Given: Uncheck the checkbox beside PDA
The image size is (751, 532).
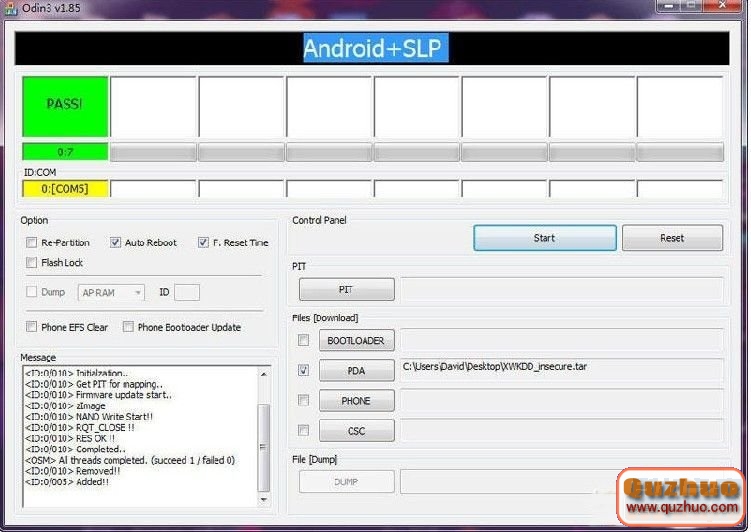Looking at the screenshot, I should point(303,370).
